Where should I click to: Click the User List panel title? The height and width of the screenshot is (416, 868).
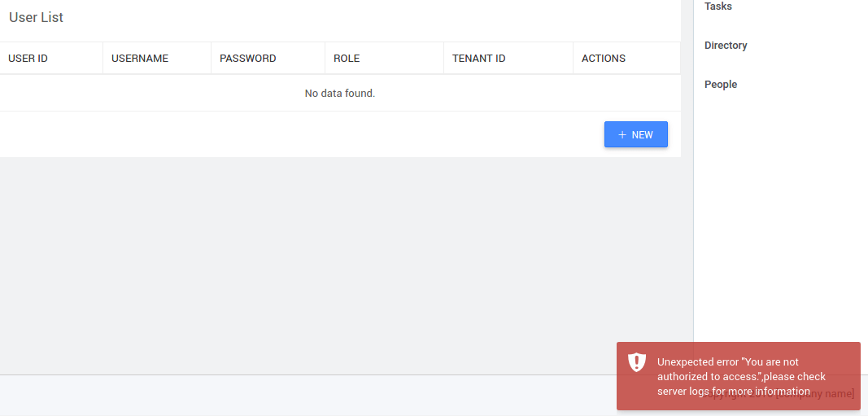coord(36,18)
